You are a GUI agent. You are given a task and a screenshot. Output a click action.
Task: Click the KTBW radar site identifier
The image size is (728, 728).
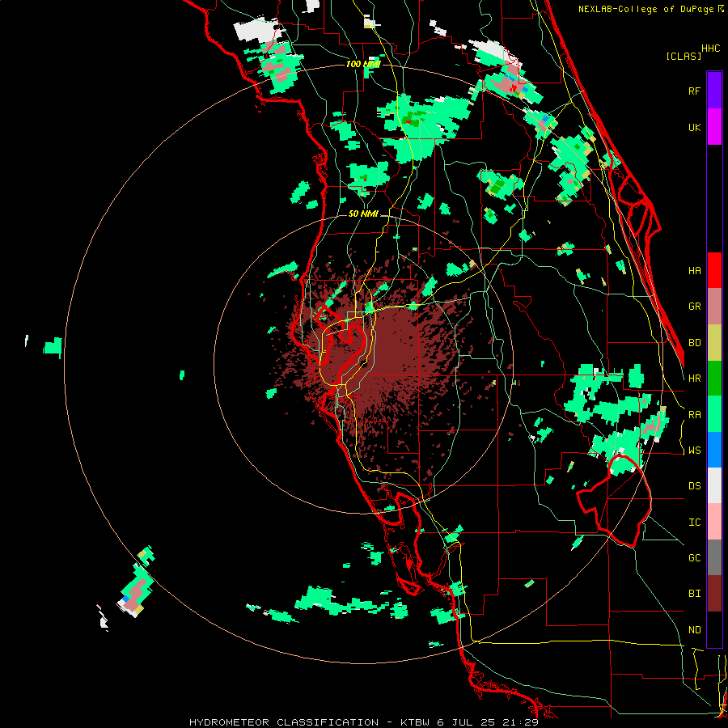tap(416, 722)
